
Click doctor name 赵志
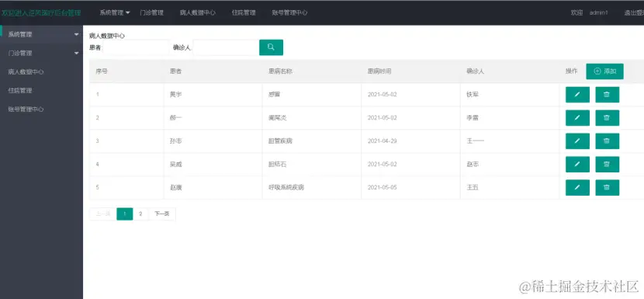473,165
